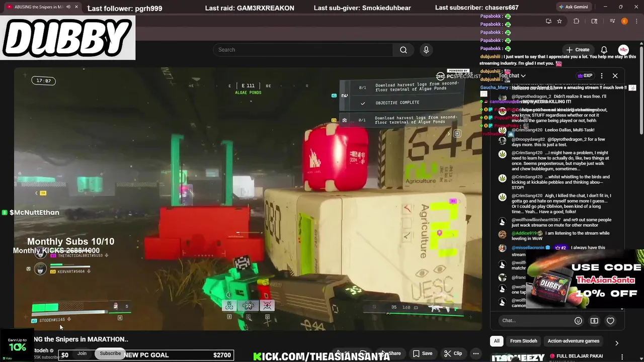Select the From Stodeh chip
The width and height of the screenshot is (644, 362).
524,341
